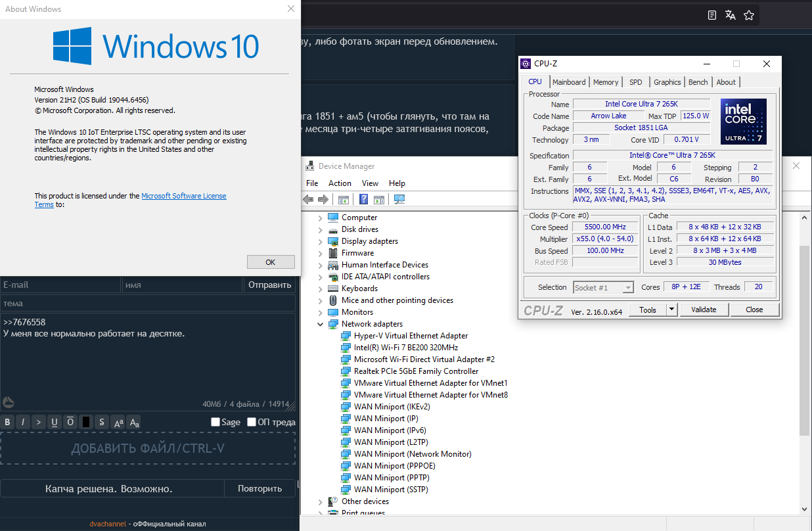
Task: Click the Display adapters category icon
Action: tap(333, 241)
